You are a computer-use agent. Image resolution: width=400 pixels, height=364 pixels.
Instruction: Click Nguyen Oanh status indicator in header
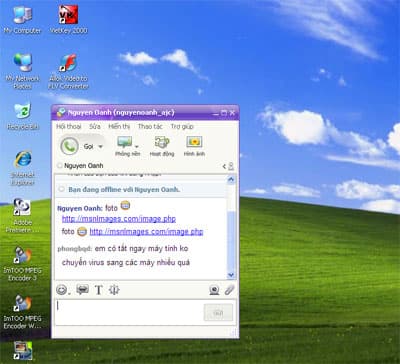coord(60,165)
